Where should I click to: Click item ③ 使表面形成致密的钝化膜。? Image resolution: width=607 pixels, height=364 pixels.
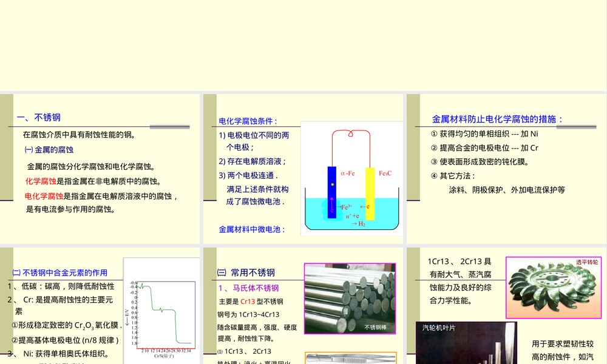click(480, 162)
